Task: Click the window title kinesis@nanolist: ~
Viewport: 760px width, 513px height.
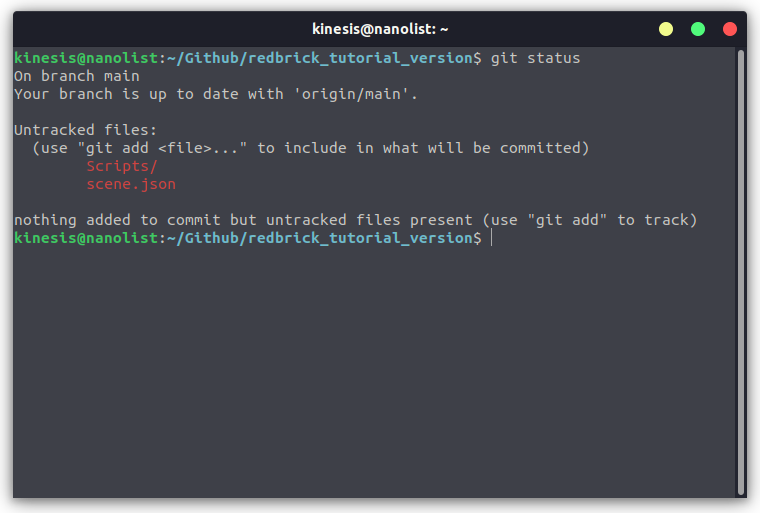Action: [x=380, y=29]
